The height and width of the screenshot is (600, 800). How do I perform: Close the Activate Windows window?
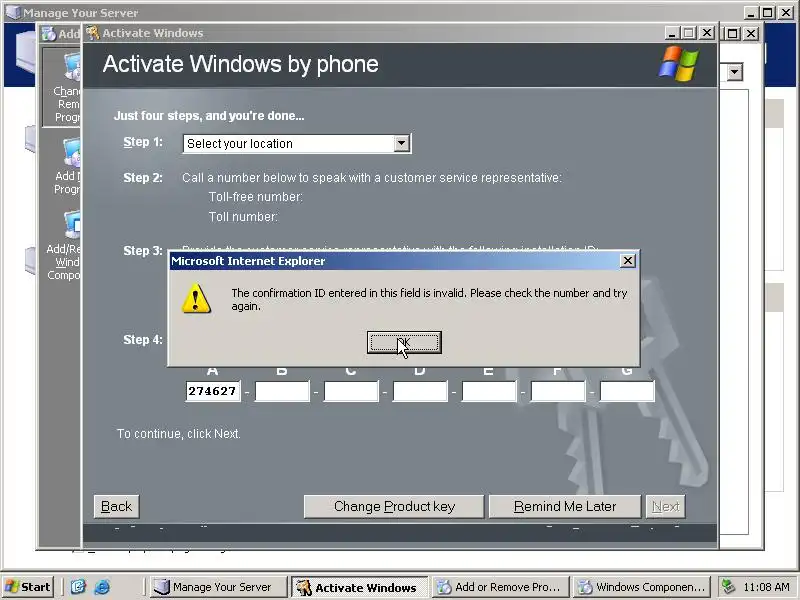[x=707, y=33]
